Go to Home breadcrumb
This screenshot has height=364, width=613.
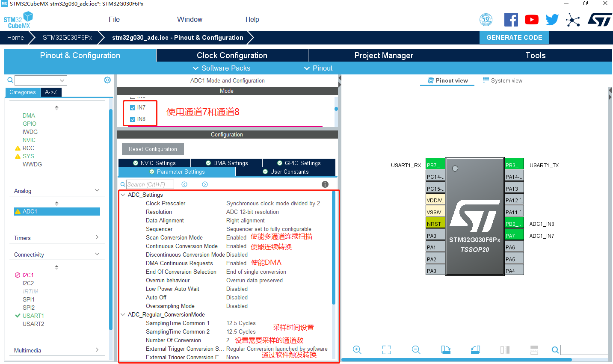(15, 37)
